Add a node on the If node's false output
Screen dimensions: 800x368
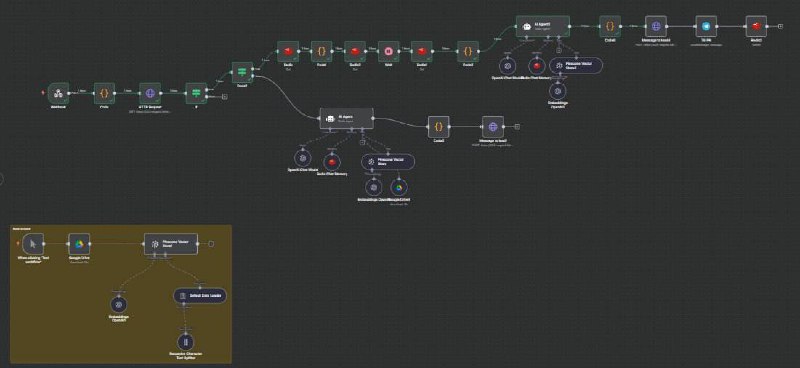[225, 96]
